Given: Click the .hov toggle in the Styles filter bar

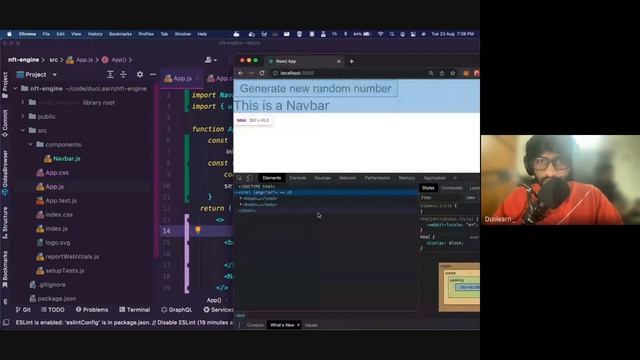Looking at the screenshot, I should tap(470, 198).
